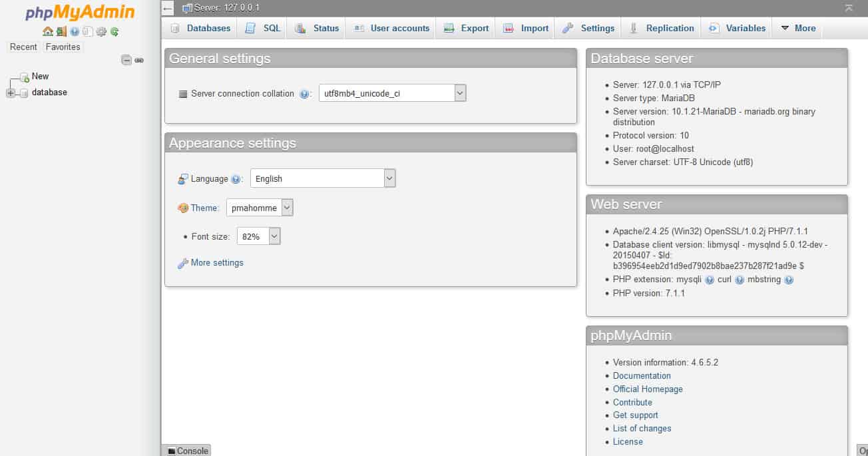Click text 'PHP version: 7.1.1'
The image size is (868, 456).
[x=648, y=294]
